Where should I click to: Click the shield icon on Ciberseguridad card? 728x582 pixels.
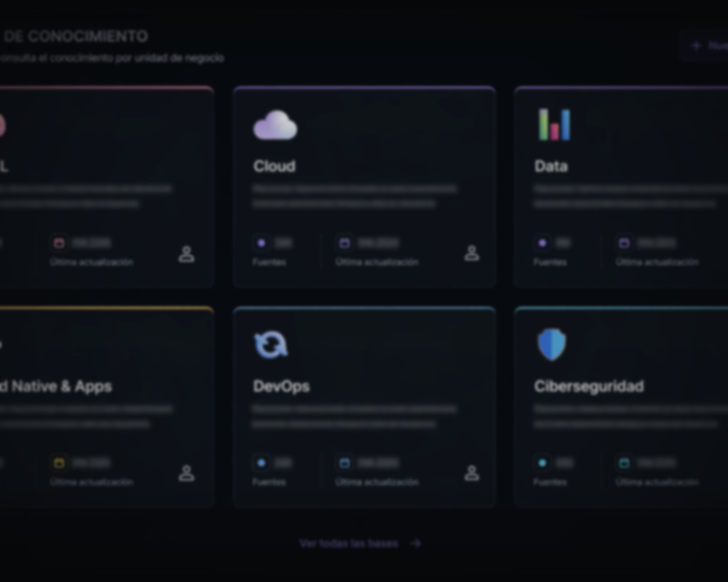pyautogui.click(x=551, y=345)
